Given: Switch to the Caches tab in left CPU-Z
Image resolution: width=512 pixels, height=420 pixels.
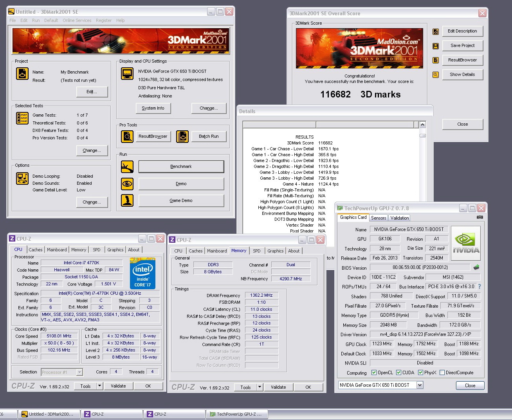Looking at the screenshot, I should click(35, 250).
